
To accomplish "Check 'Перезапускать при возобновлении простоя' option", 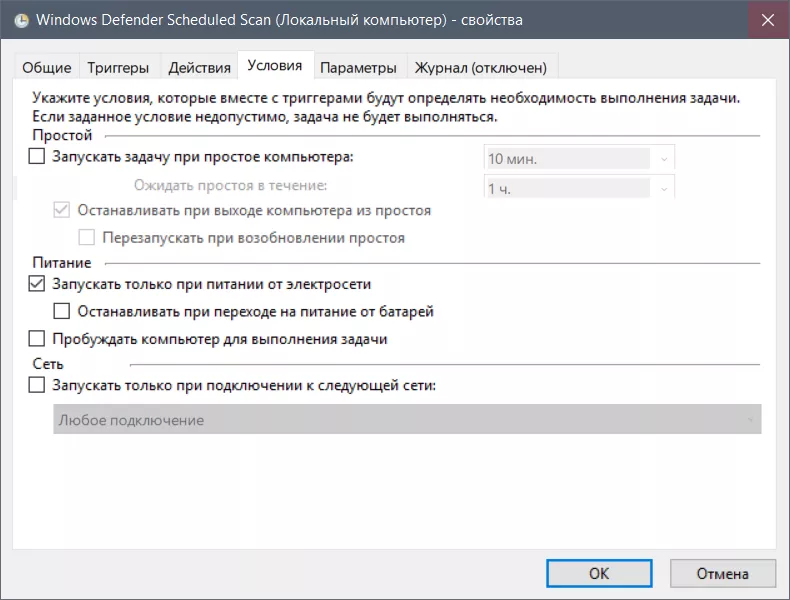I will (x=86, y=238).
